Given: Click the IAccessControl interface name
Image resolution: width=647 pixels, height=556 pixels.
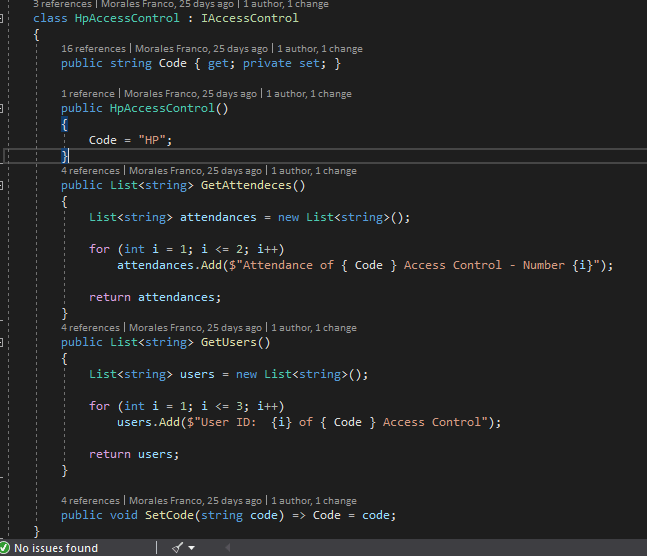Looking at the screenshot, I should point(250,18).
